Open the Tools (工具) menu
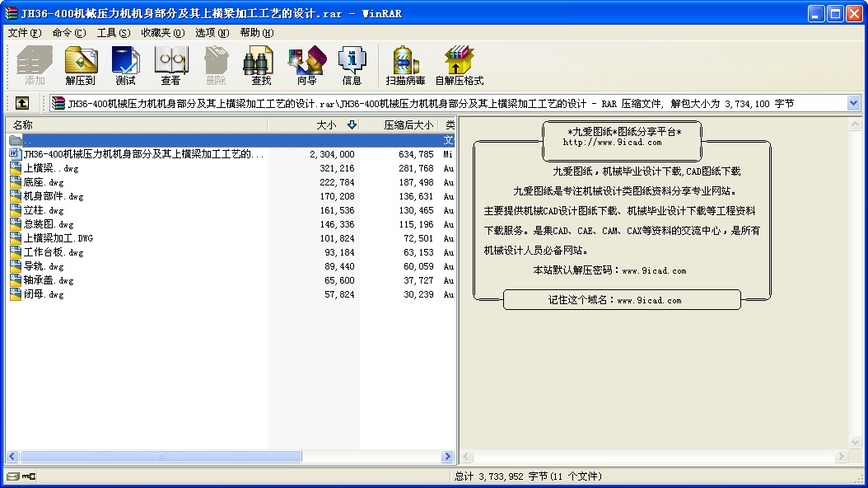868x488 pixels. click(113, 33)
